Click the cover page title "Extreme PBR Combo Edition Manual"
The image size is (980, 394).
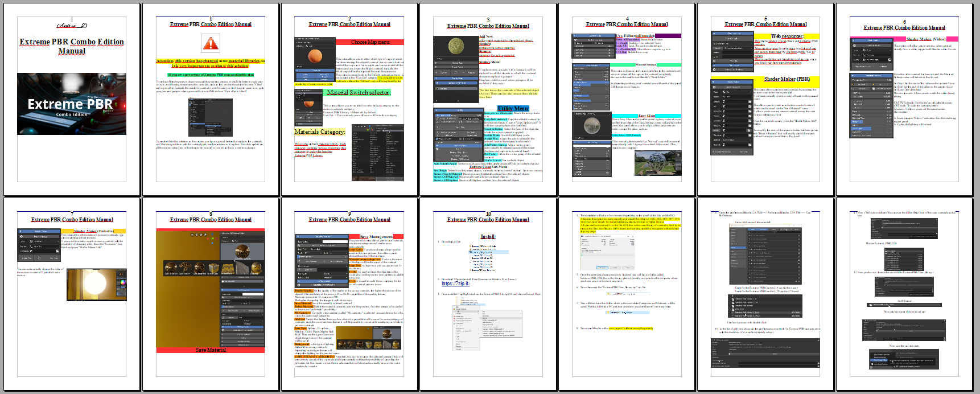pos(72,46)
